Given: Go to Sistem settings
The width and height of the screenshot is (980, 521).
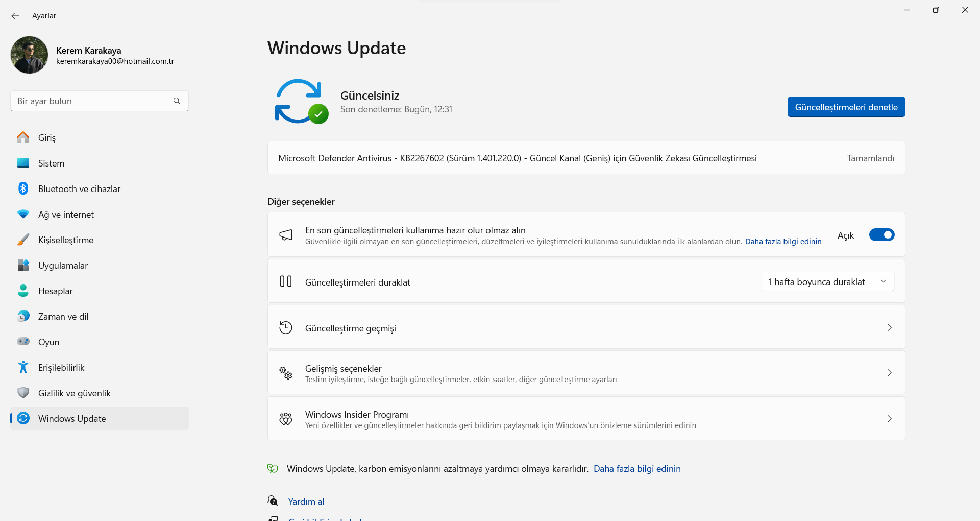Looking at the screenshot, I should [100, 163].
